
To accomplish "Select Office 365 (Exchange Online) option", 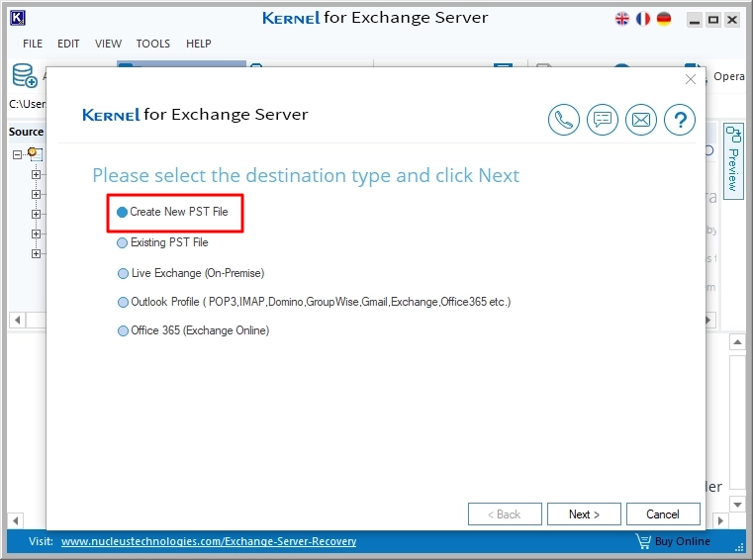I will (x=194, y=330).
